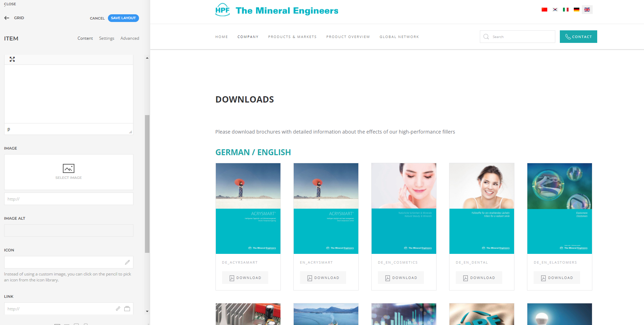Return to the GRID level

(x=19, y=18)
